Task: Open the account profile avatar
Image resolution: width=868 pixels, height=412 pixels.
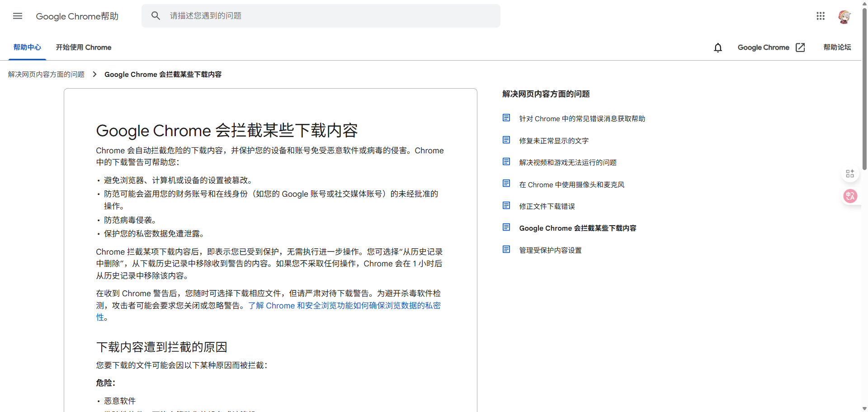Action: [844, 17]
